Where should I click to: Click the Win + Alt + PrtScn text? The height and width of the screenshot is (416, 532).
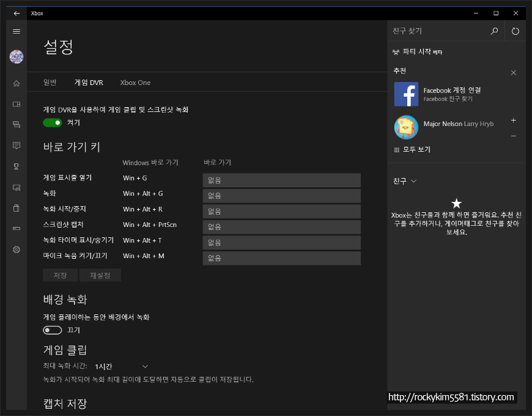[150, 225]
